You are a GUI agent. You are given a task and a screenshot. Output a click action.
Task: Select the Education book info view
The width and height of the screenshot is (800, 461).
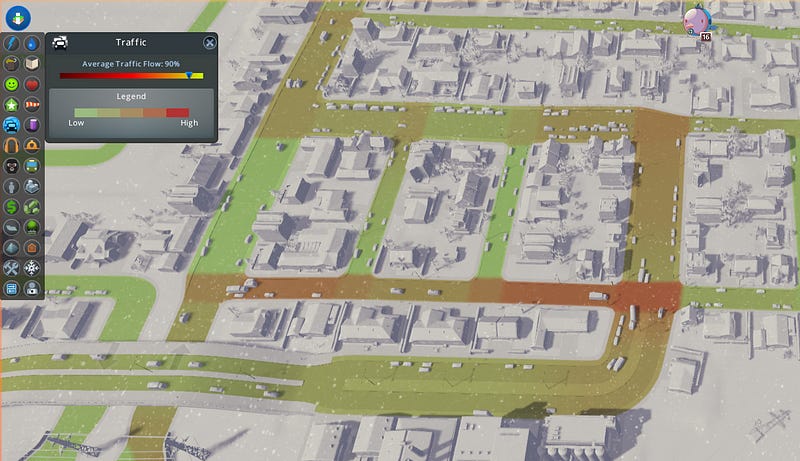pos(32,64)
